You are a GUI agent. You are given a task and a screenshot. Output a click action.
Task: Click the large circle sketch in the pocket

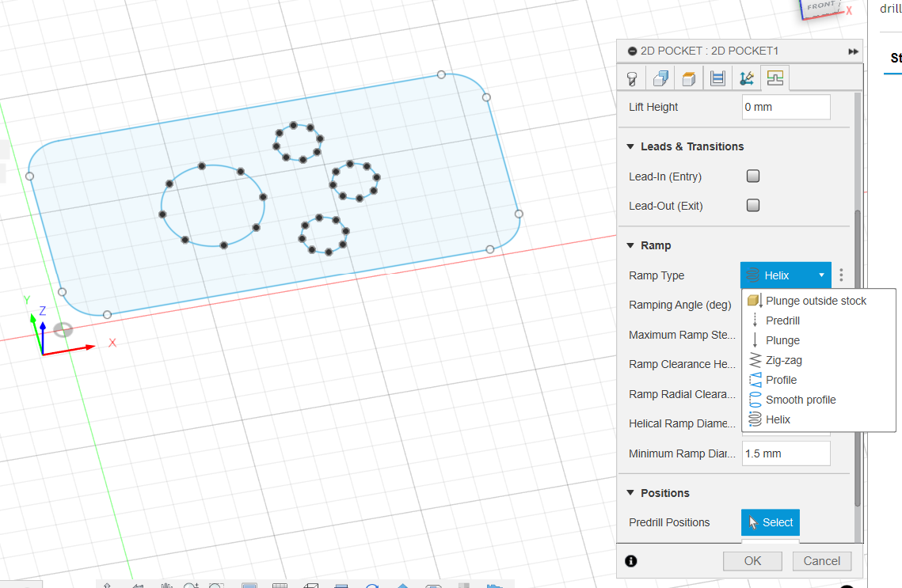coord(213,206)
